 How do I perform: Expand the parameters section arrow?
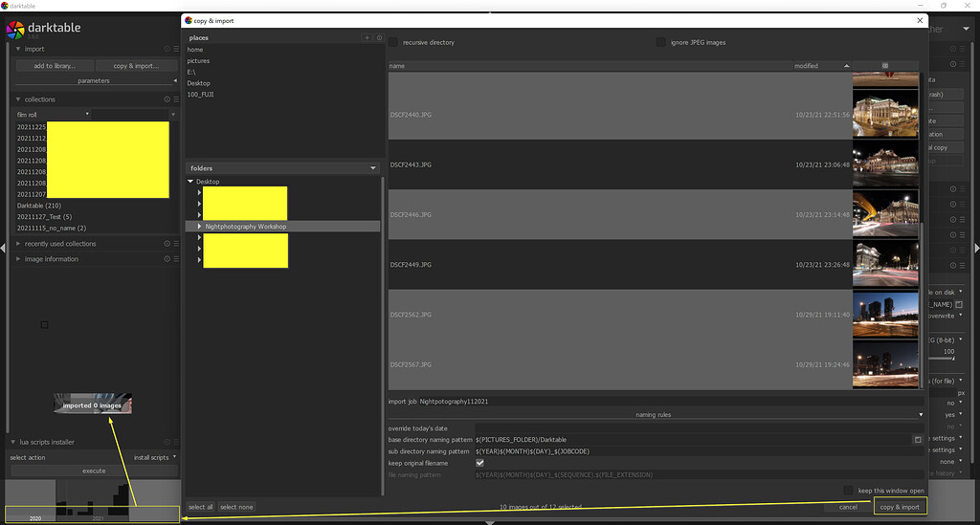175,80
